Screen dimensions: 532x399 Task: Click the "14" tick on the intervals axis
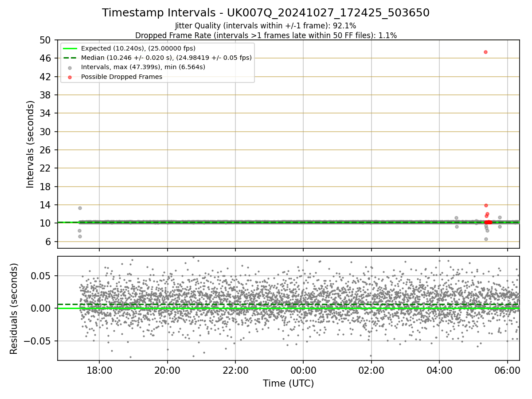coord(46,205)
